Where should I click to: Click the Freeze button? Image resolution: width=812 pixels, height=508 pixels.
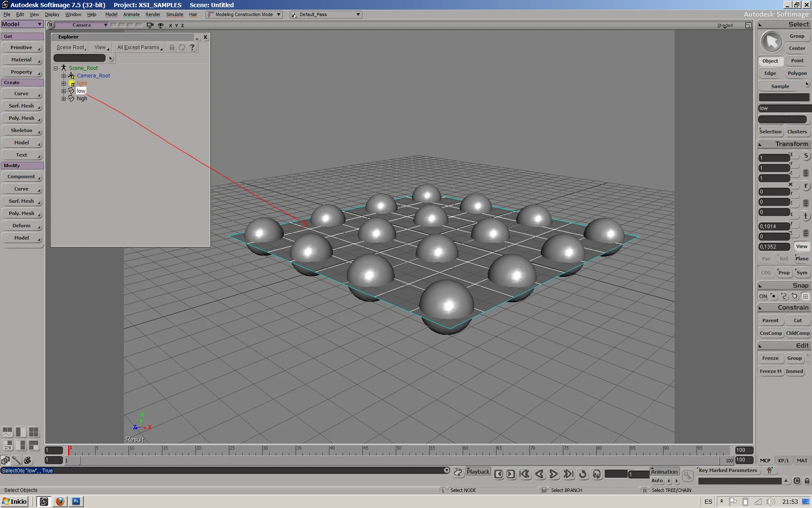click(770, 358)
